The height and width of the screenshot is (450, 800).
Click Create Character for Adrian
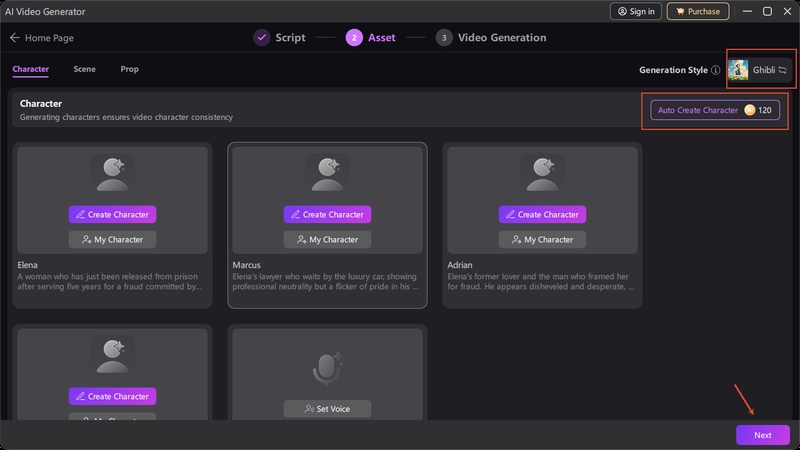(x=542, y=215)
